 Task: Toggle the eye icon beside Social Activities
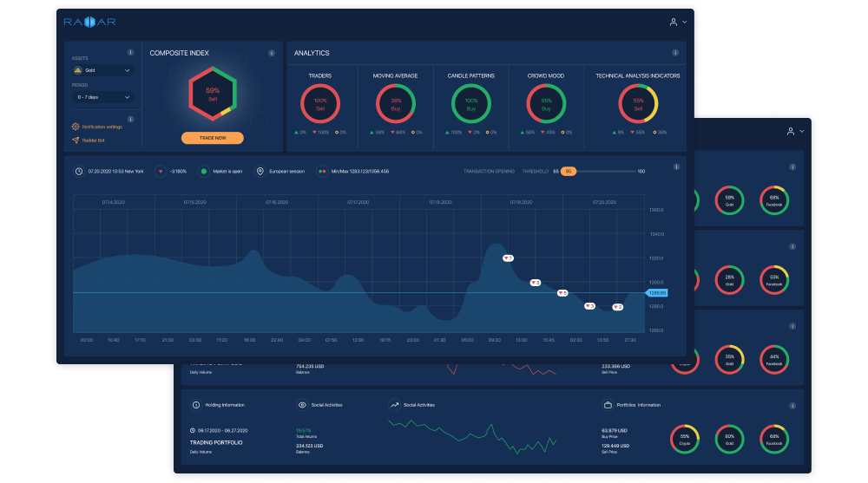tap(302, 405)
